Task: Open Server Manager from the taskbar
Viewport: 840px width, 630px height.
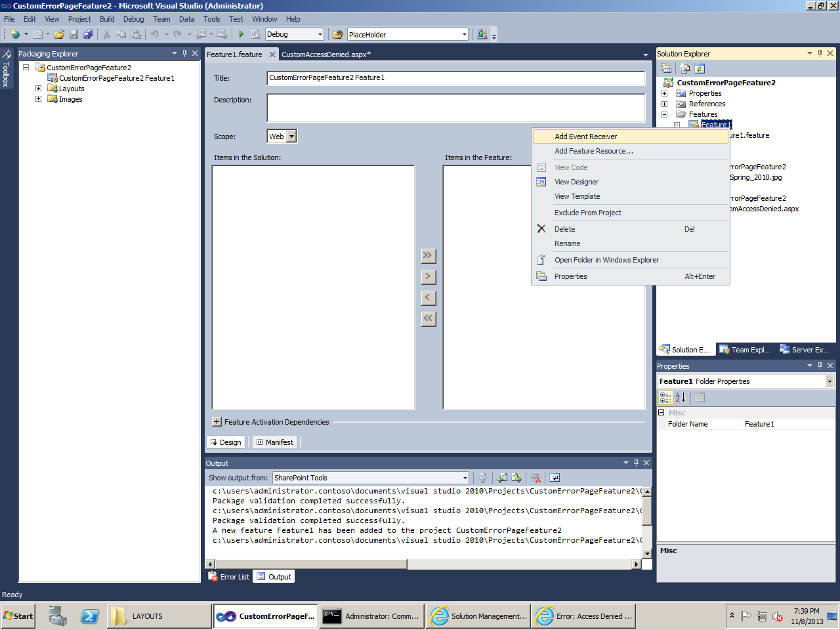Action: point(58,616)
